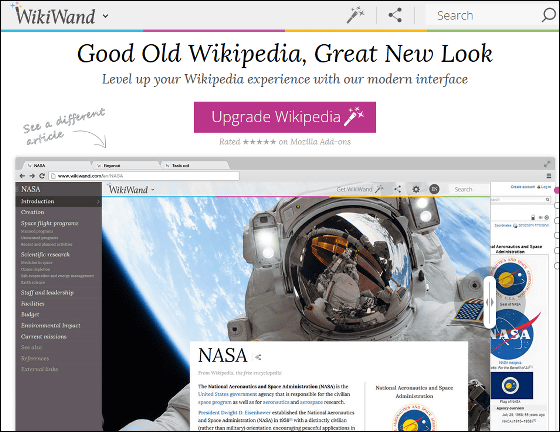560x432 pixels.
Task: Select the third tab in the demo browser
Action: click(195, 165)
